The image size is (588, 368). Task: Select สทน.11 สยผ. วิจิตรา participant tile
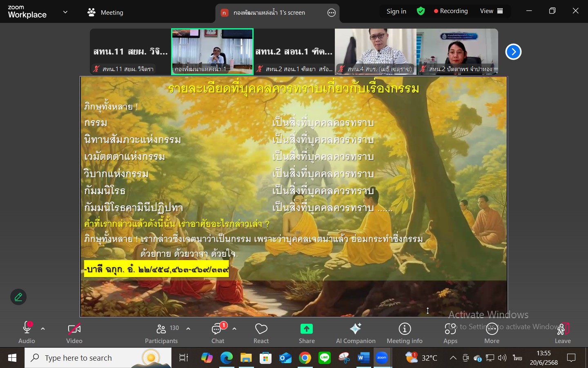[131, 52]
